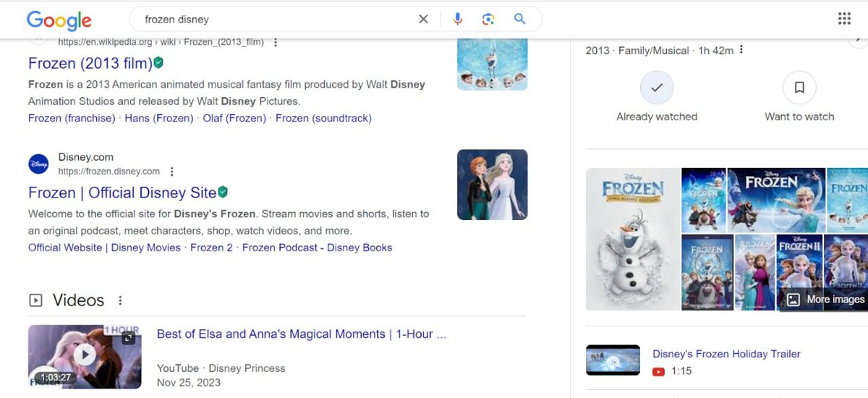Screen dimensions: 868x398
Task: Click the 2013 · Family/Musical info text
Action: coord(660,50)
